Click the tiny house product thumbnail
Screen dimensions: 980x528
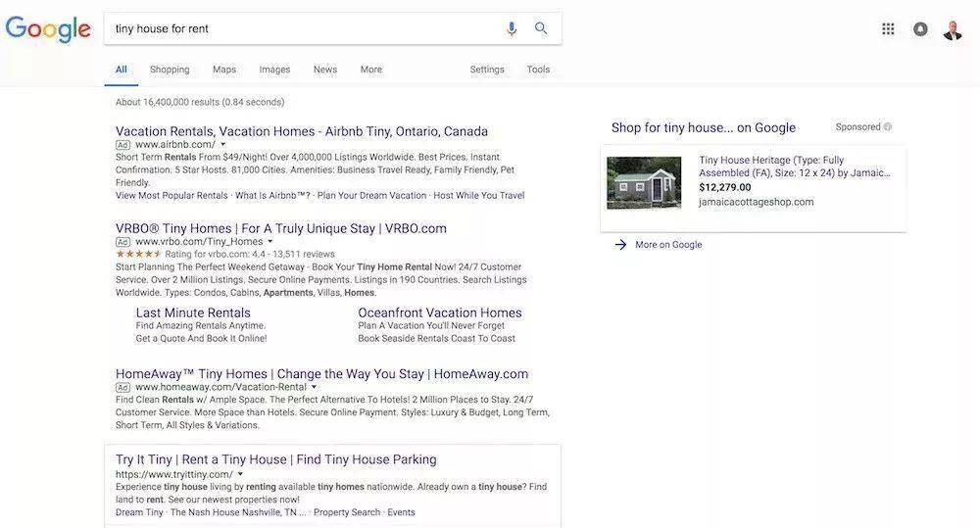pyautogui.click(x=644, y=183)
